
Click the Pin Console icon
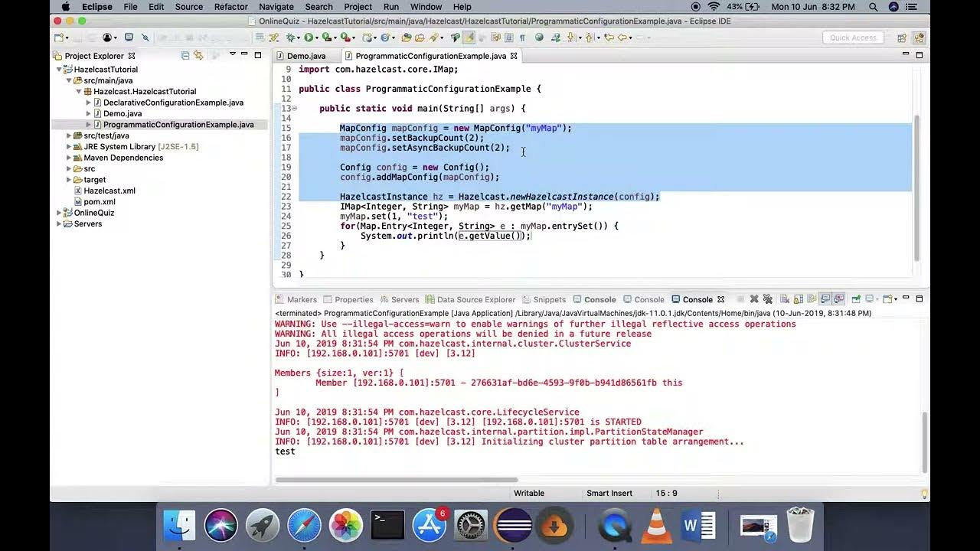click(x=856, y=299)
